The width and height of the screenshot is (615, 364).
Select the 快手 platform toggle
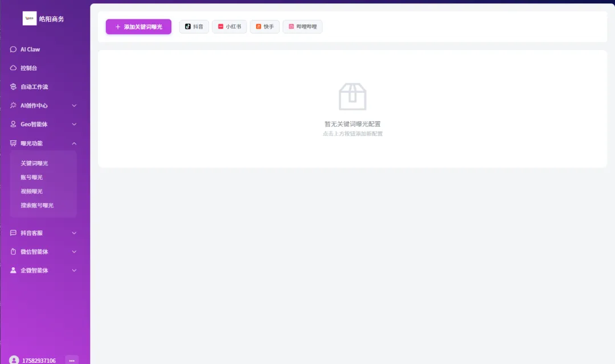[x=264, y=26]
